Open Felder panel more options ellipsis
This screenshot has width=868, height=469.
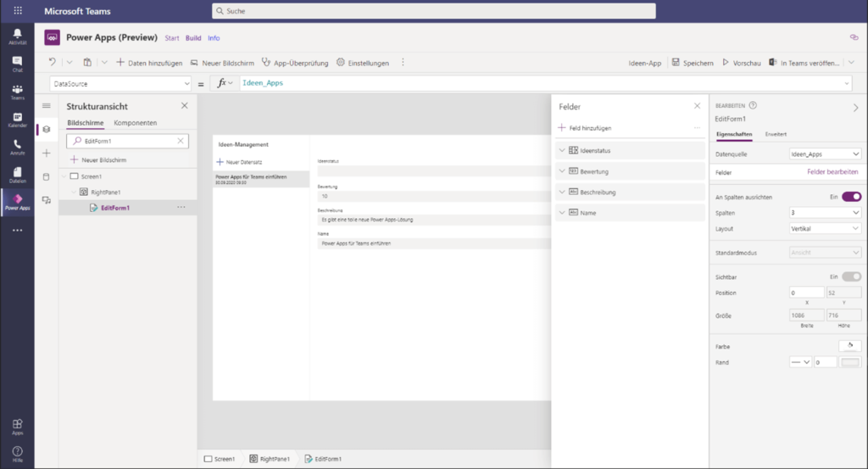697,128
